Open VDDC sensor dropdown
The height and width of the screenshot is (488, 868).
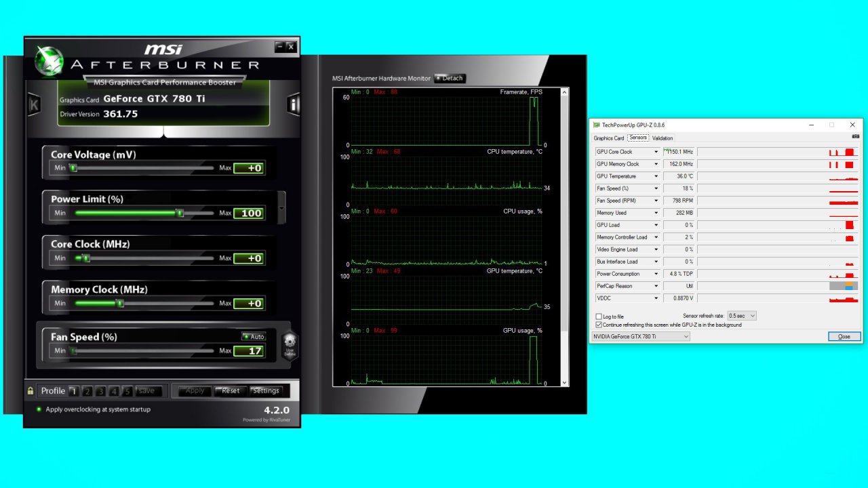(656, 298)
